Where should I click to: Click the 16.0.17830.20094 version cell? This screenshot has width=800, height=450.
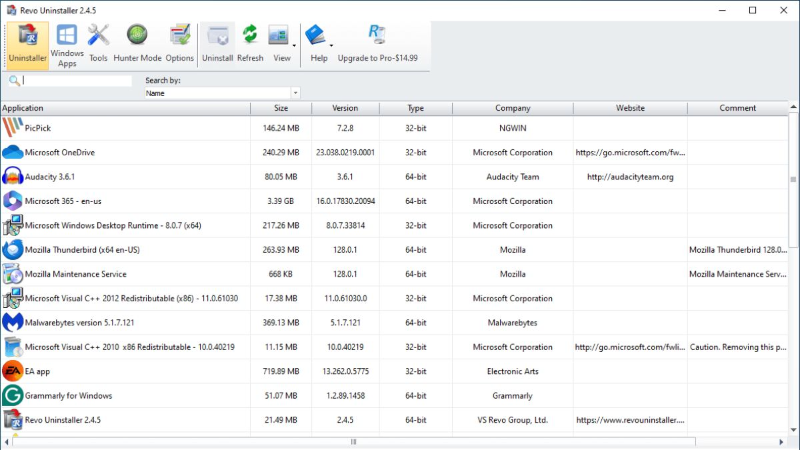(x=345, y=202)
